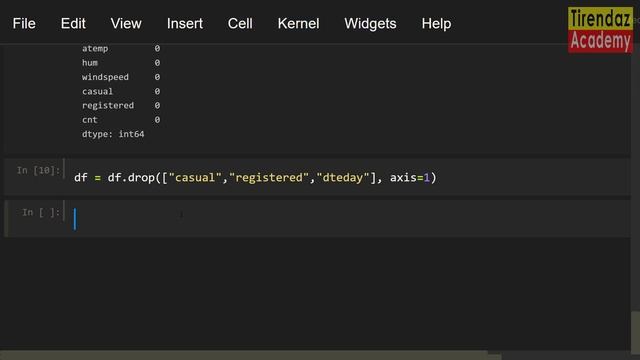Open the View menu
Screen dimensions: 640x360
coord(126,24)
